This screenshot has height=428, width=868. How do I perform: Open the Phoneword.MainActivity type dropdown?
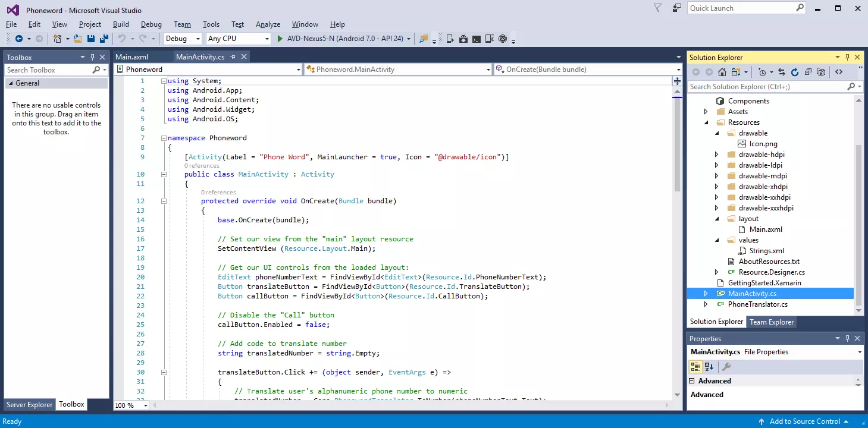(x=398, y=70)
